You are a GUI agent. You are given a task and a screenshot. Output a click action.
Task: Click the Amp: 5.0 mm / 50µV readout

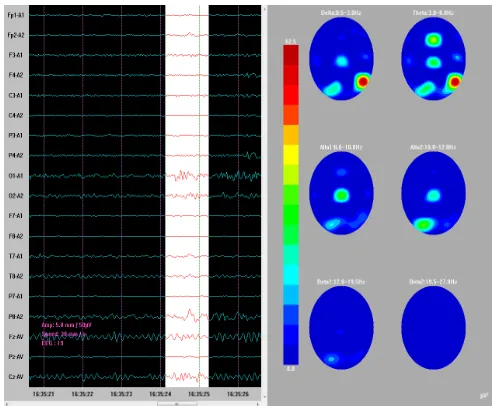point(66,325)
